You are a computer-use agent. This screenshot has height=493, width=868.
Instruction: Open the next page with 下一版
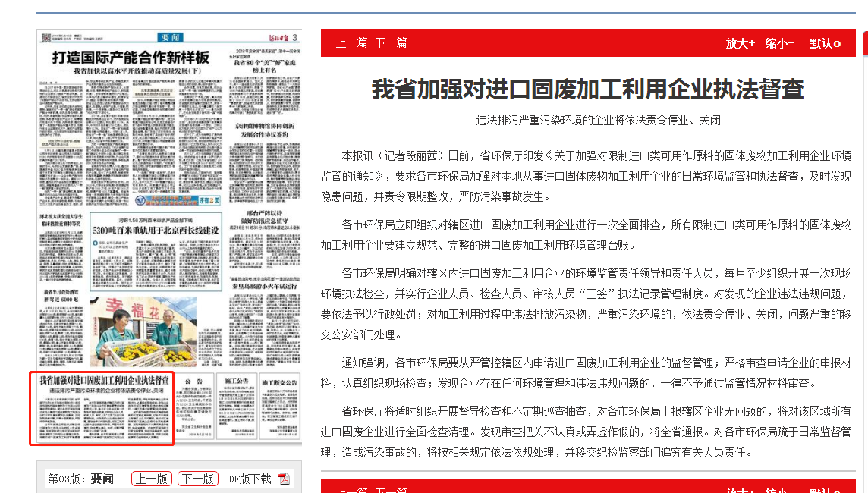click(x=197, y=479)
